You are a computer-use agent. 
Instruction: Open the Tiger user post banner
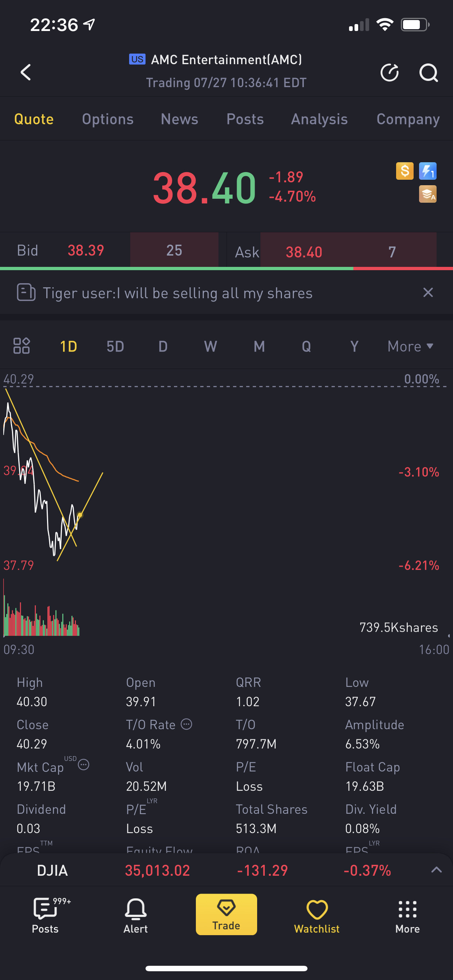(x=177, y=293)
